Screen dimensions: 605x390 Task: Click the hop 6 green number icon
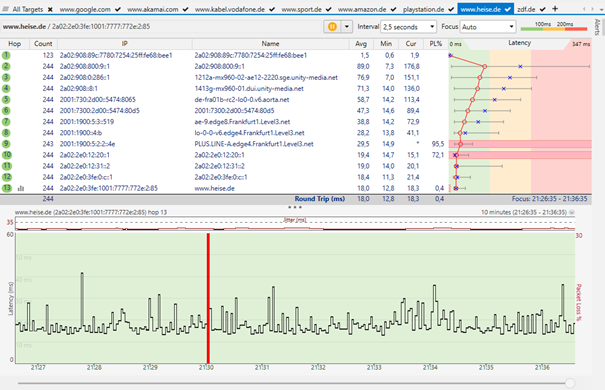6,111
